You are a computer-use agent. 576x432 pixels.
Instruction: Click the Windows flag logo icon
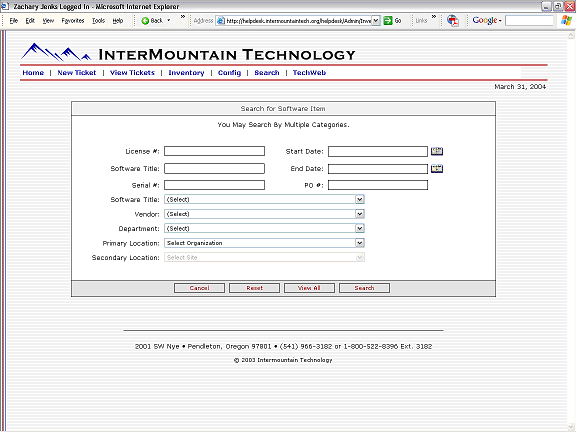coord(566,21)
